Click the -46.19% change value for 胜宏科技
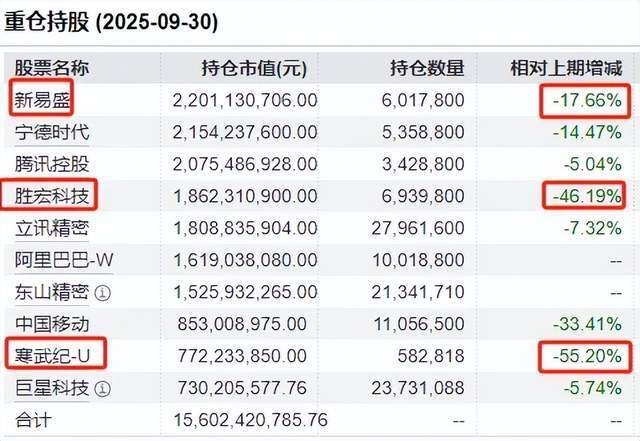Image resolution: width=640 pixels, height=441 pixels. click(585, 195)
